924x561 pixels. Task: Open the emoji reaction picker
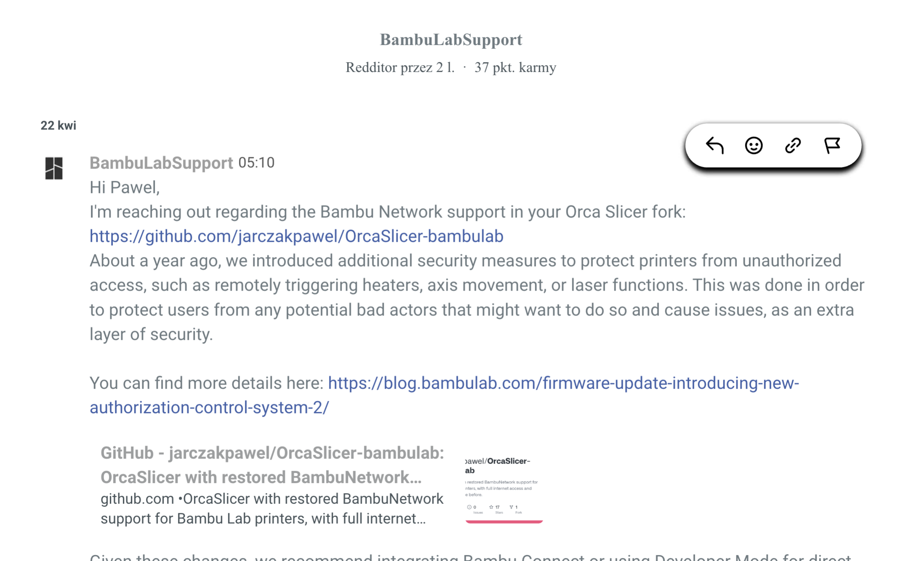(754, 146)
